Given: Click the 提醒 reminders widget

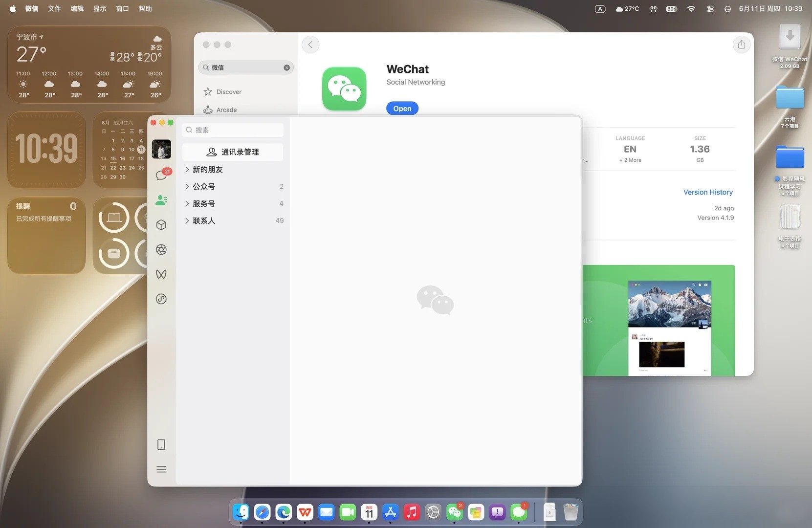Looking at the screenshot, I should point(46,235).
